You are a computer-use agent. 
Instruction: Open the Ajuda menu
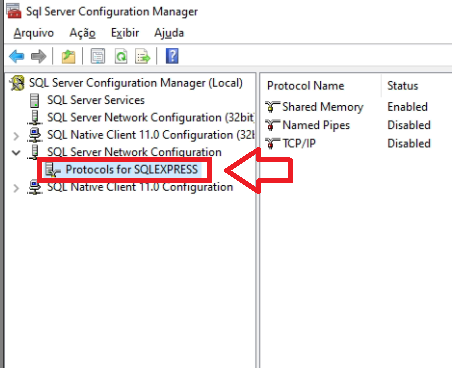[169, 33]
